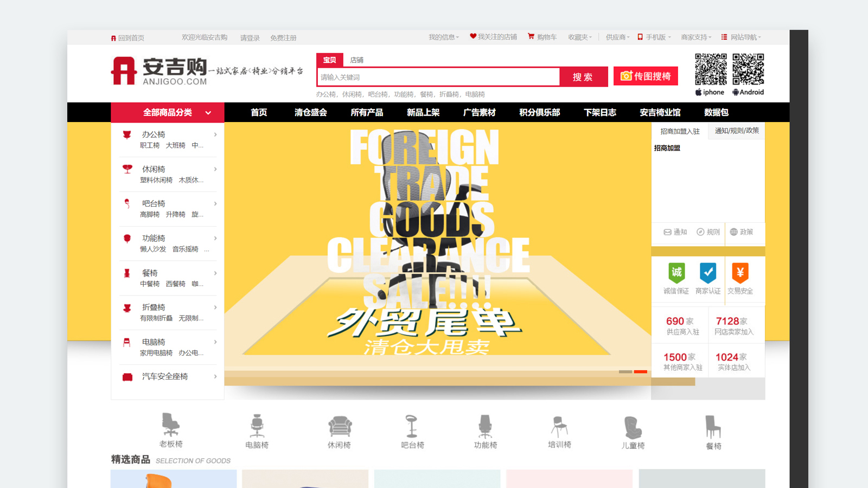Click the red 折叠椅 category icon in sidebar
Screen dimensions: 868x488
click(x=127, y=308)
